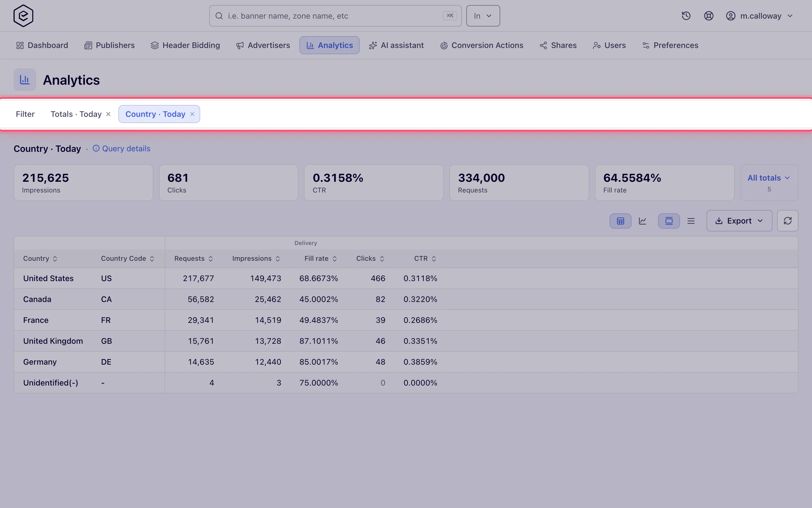Select the compact rows list icon
This screenshot has width=812, height=508.
coord(691,221)
